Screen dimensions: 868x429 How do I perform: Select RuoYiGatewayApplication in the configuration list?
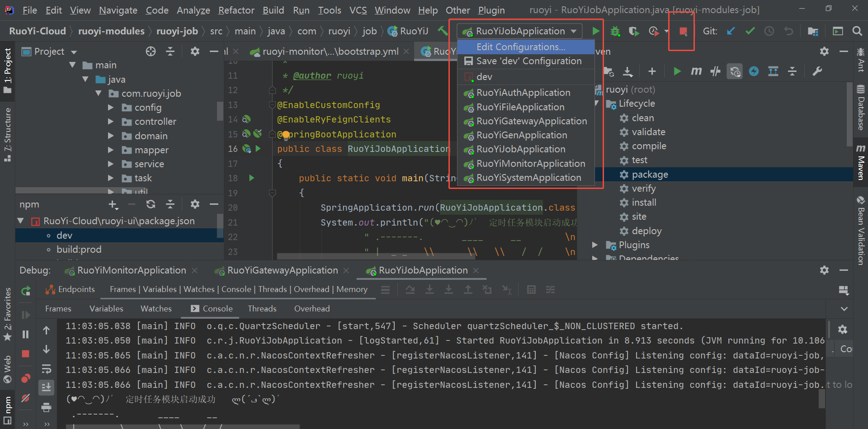coord(526,121)
